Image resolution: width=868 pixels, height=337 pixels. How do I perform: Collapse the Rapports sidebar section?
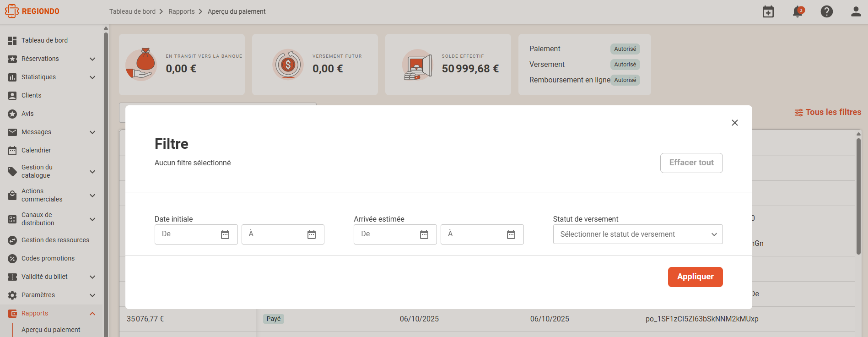tap(92, 314)
